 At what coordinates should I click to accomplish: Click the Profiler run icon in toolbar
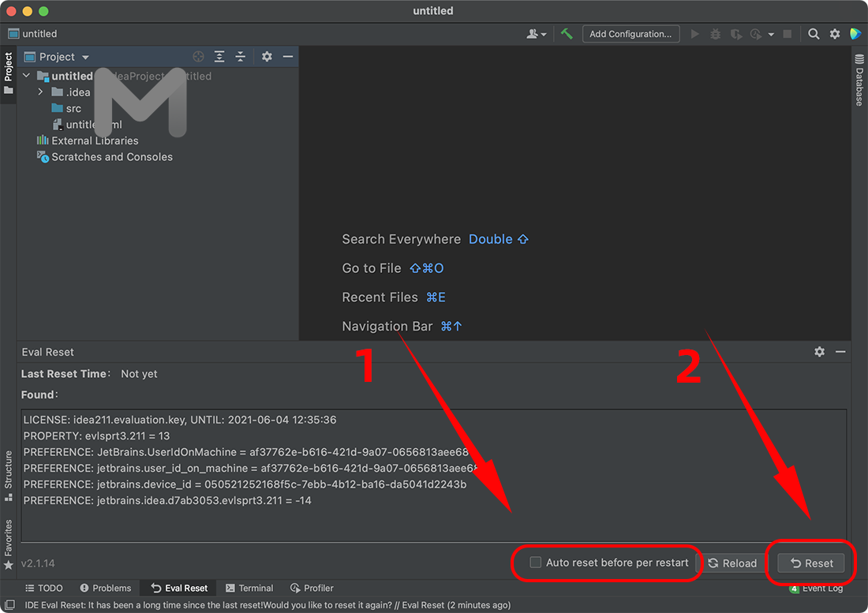pyautogui.click(x=756, y=34)
